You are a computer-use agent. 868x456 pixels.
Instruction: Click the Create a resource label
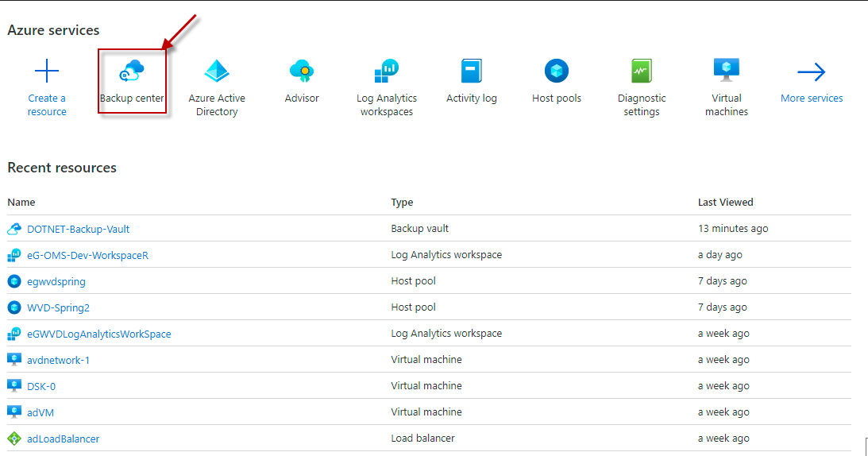(x=47, y=105)
